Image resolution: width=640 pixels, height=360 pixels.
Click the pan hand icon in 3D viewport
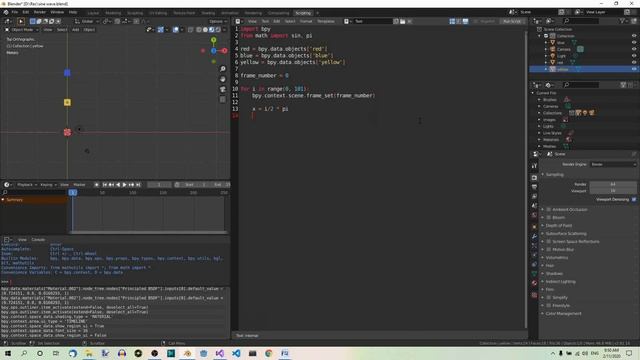222,79
